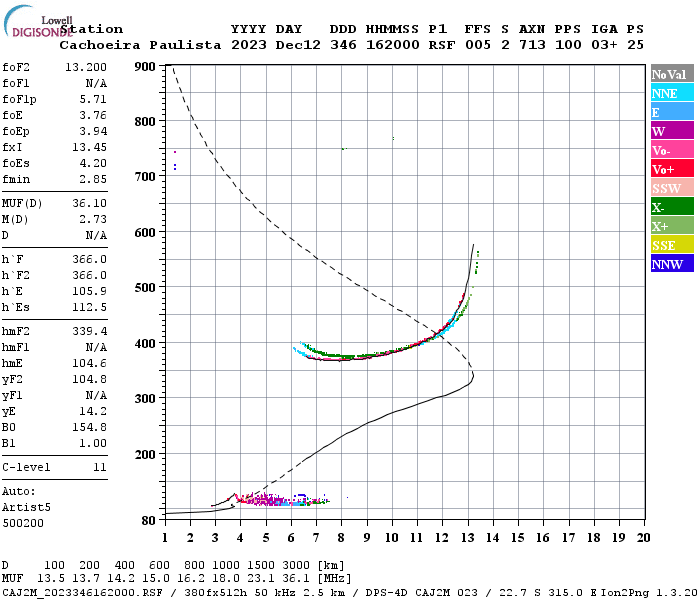Select the SSE yellow legend swatch
Viewport: 700px width, 600px height.
(672, 245)
